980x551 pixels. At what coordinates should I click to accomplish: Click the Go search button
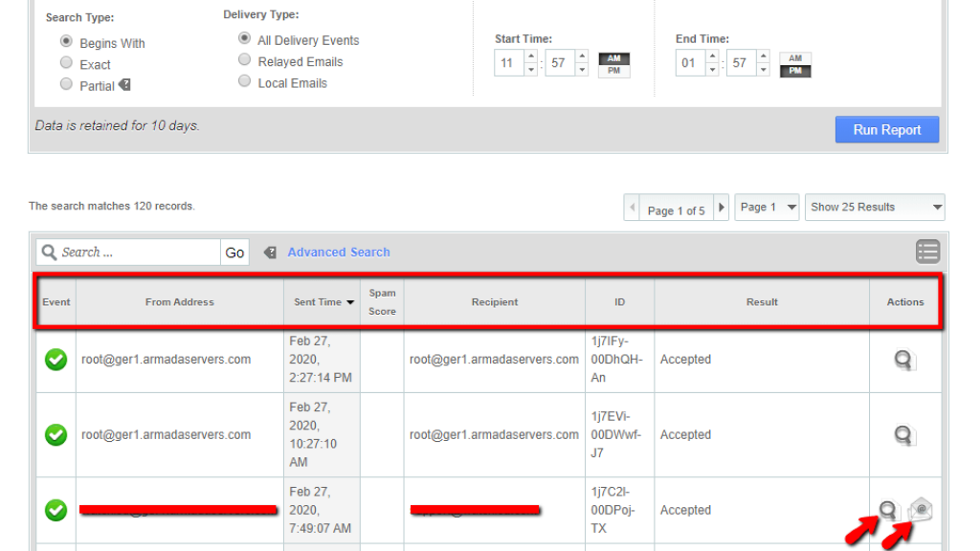pos(235,253)
